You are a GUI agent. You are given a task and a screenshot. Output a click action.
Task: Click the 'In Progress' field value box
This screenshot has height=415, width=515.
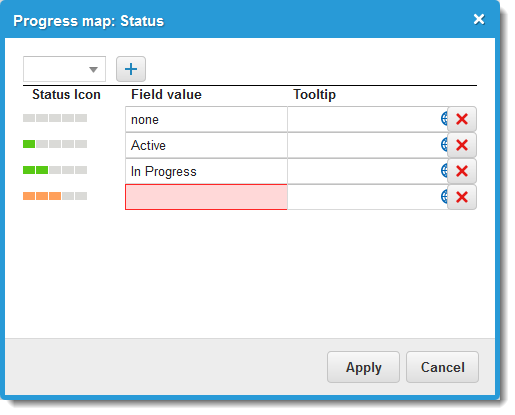click(x=206, y=171)
